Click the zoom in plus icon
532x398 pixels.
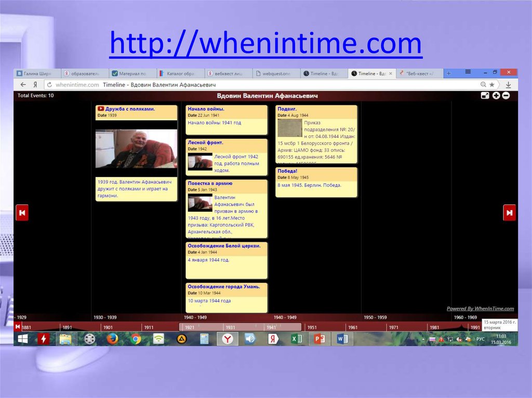coord(496,96)
